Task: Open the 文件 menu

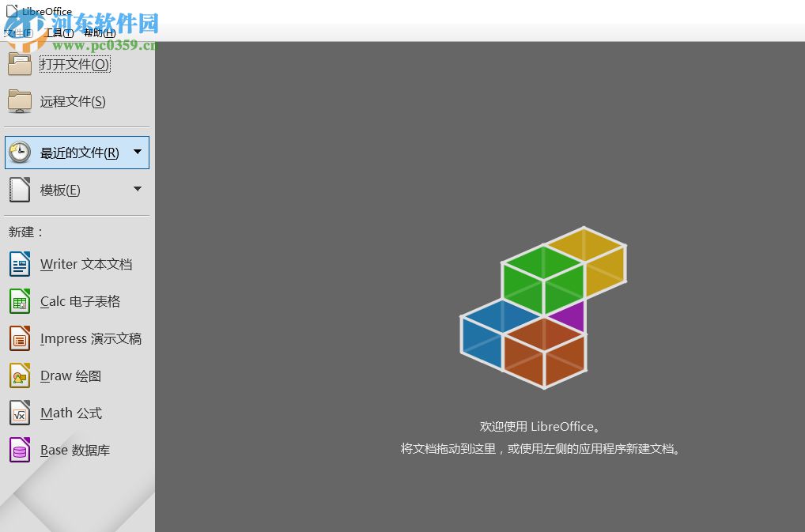Action: coord(19,32)
